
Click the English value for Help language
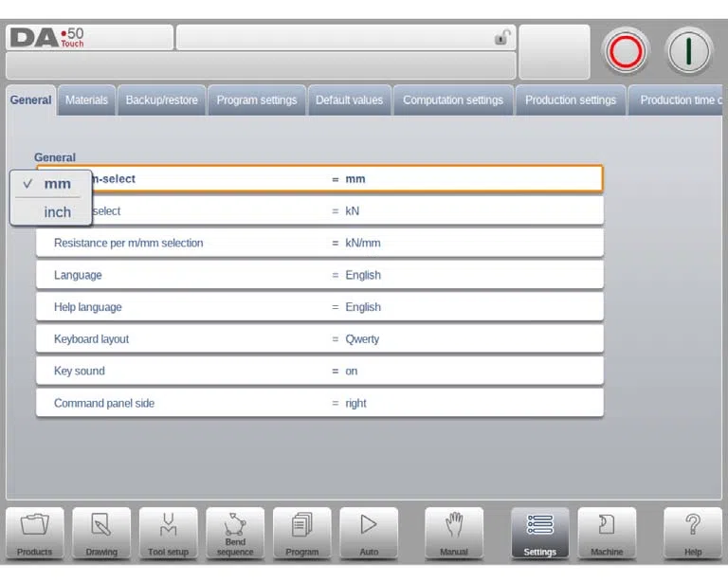[x=363, y=307]
